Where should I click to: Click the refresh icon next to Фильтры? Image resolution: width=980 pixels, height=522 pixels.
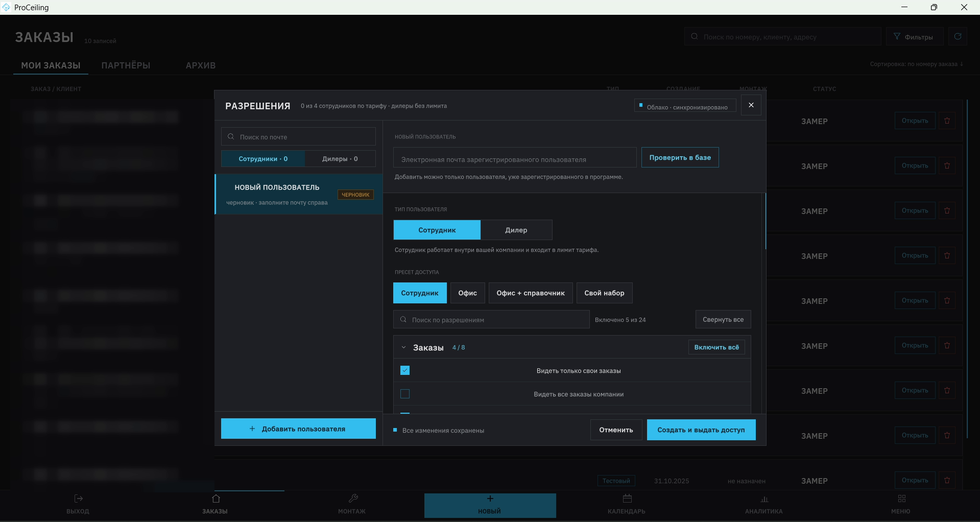pos(958,36)
